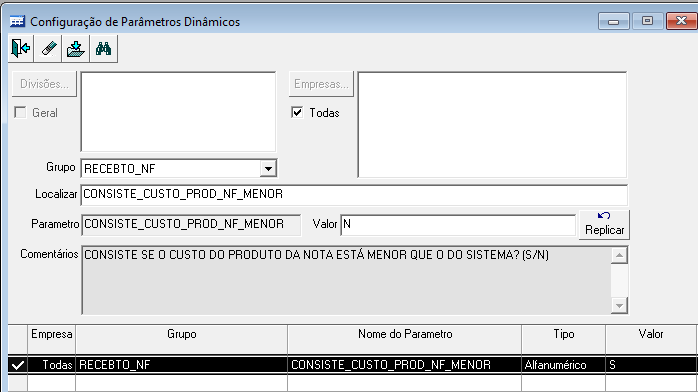This screenshot has width=698, height=392.
Task: Minimize the Configuração de Parâmetros window
Action: pos(613,21)
